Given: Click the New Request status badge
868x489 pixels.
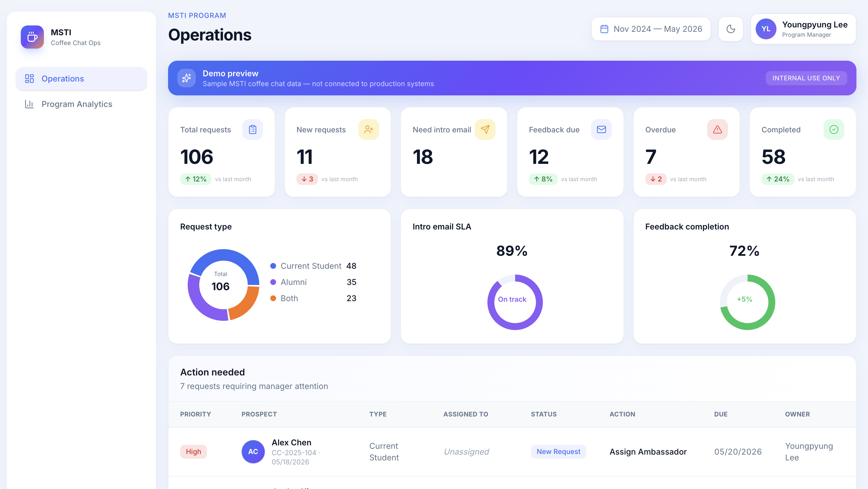Looking at the screenshot, I should [x=558, y=451].
